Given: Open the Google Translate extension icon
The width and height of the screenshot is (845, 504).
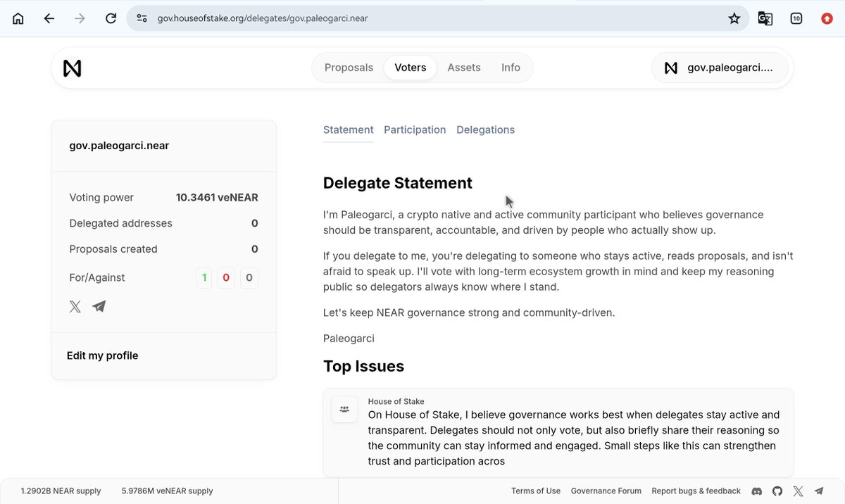Looking at the screenshot, I should coord(765,19).
